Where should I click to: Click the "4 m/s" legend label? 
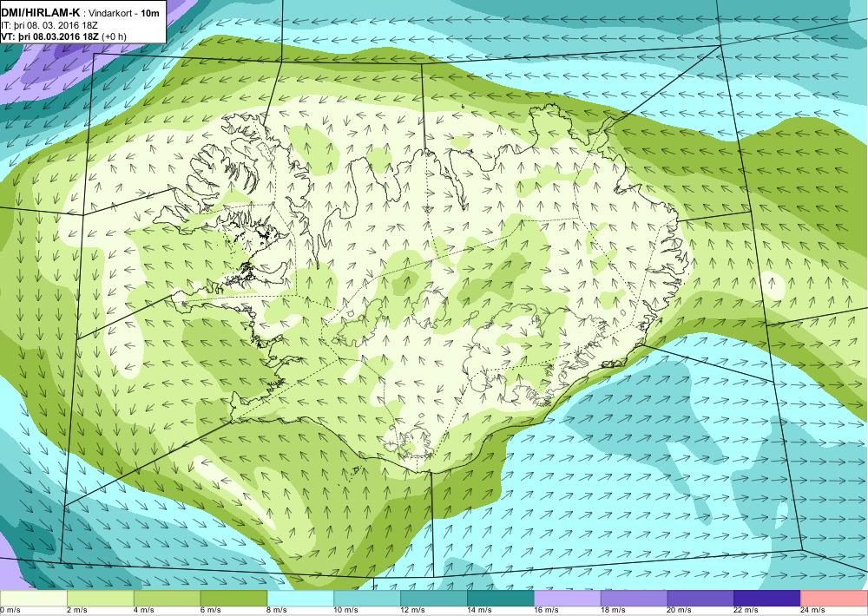pyautogui.click(x=144, y=611)
